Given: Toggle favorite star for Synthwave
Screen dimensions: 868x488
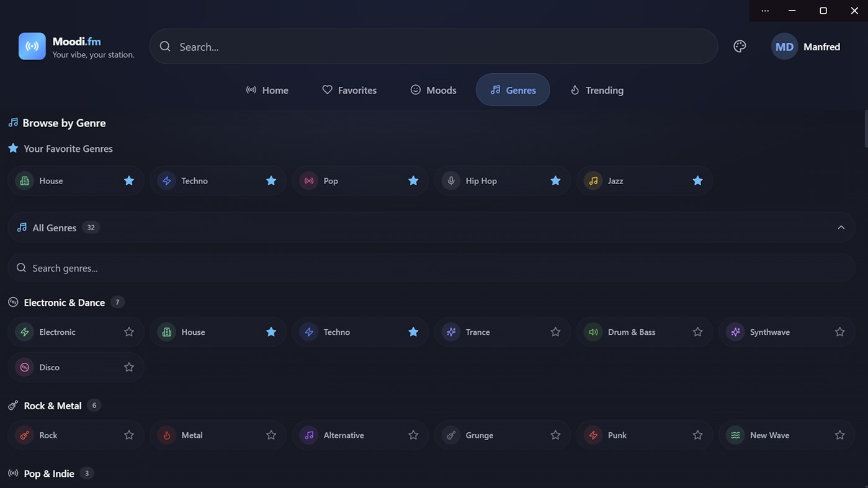Looking at the screenshot, I should [839, 332].
